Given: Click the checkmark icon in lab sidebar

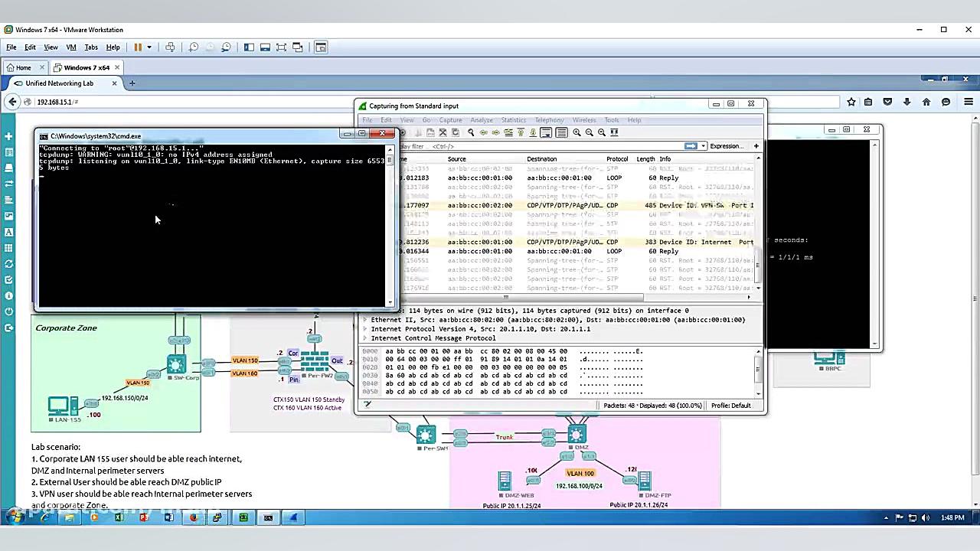Looking at the screenshot, I should [8, 280].
